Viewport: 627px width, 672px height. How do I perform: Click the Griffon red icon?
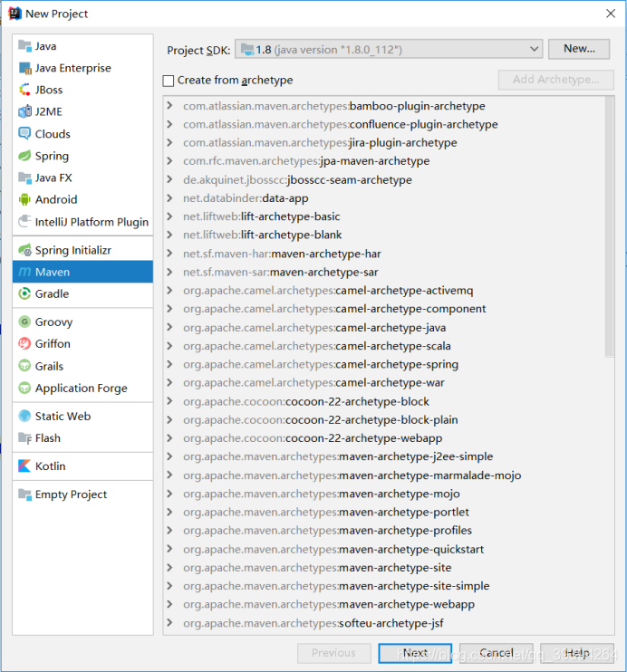point(24,343)
